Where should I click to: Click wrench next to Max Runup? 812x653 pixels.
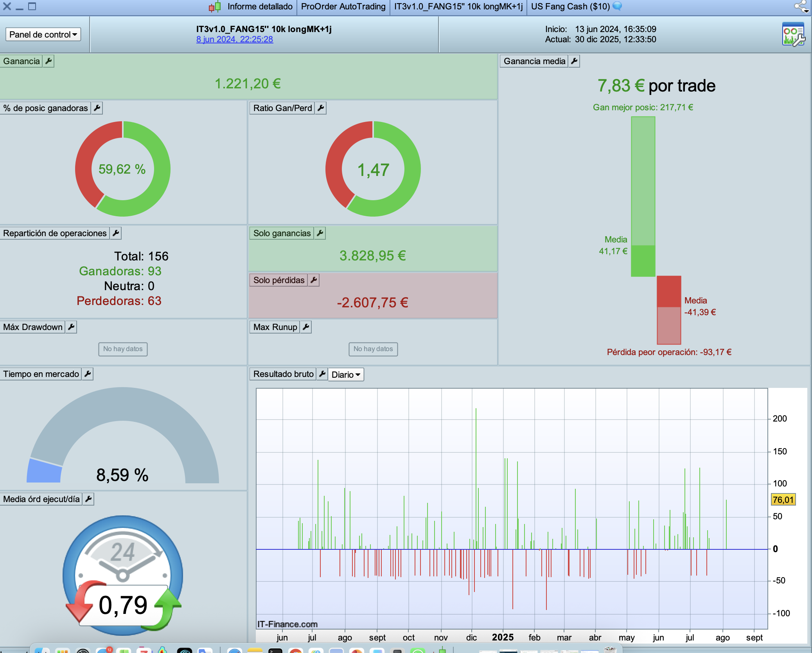pyautogui.click(x=306, y=327)
